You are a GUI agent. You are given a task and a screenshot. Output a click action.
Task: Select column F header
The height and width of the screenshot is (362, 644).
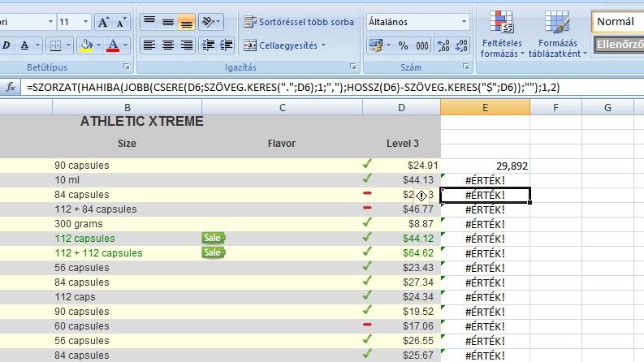[555, 107]
